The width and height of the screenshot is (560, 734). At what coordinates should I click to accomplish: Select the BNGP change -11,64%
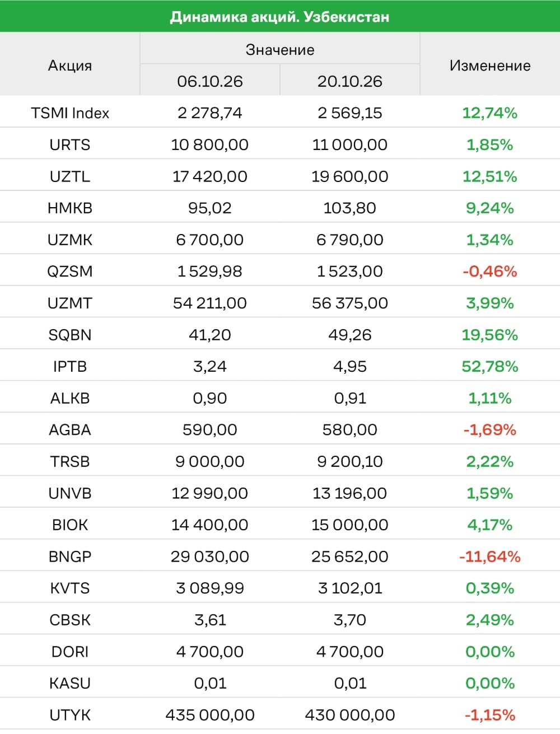pos(490,557)
